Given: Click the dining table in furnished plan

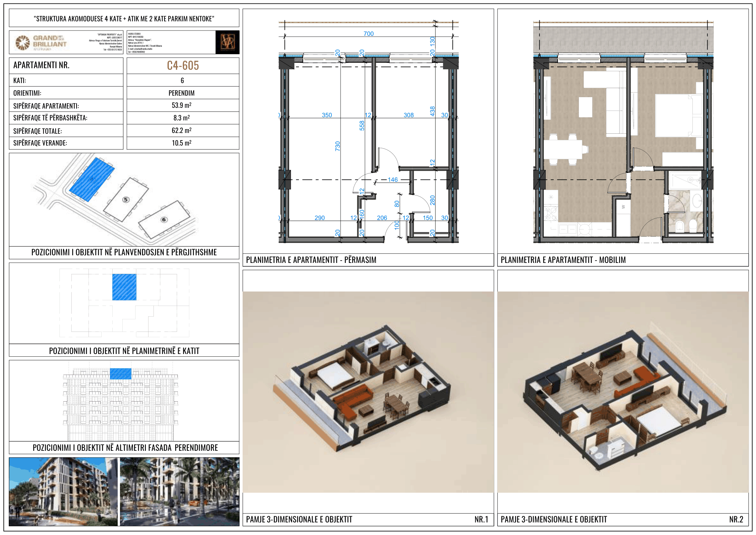Looking at the screenshot, I should [563, 149].
